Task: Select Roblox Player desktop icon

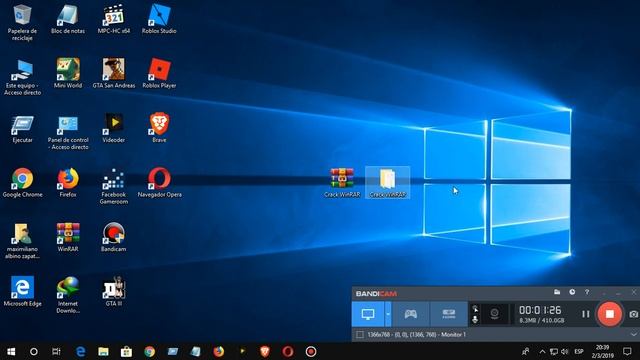Action: [x=159, y=73]
